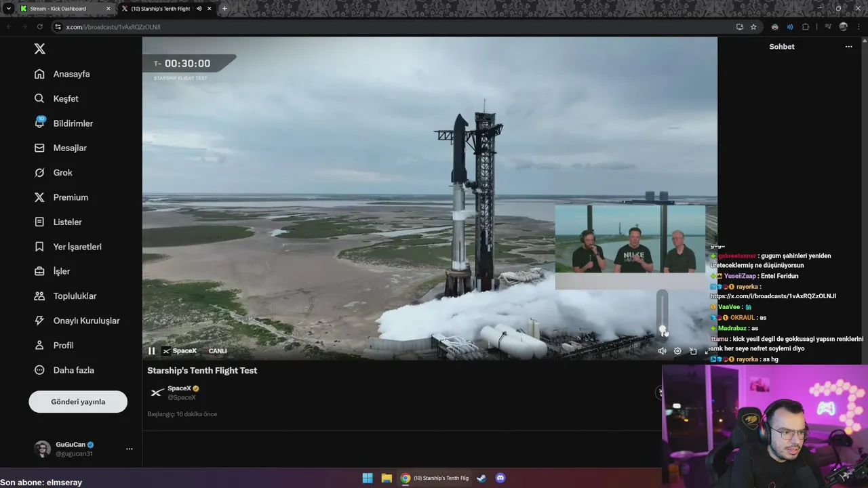Open the blue sound wave extension
The height and width of the screenshot is (488, 868).
tap(790, 26)
